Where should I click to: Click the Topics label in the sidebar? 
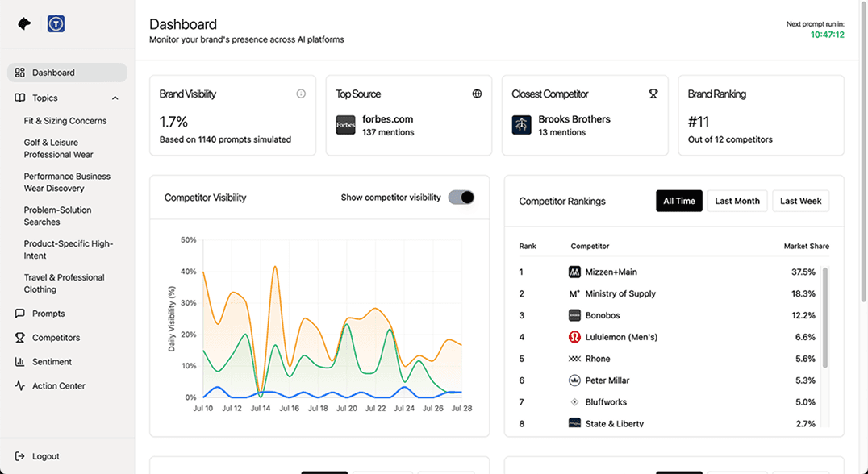click(45, 98)
